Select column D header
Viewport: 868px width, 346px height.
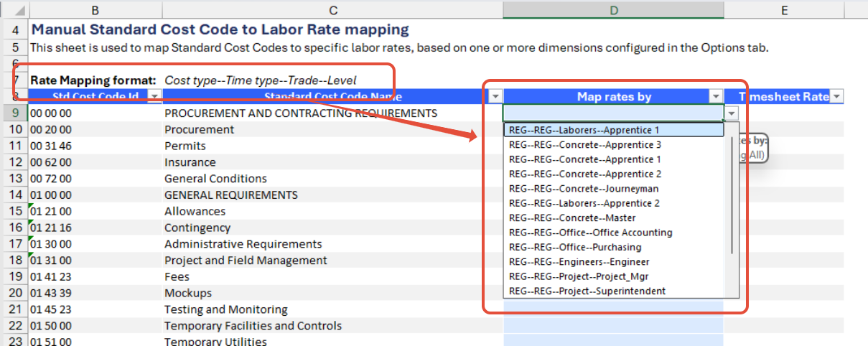point(613,10)
